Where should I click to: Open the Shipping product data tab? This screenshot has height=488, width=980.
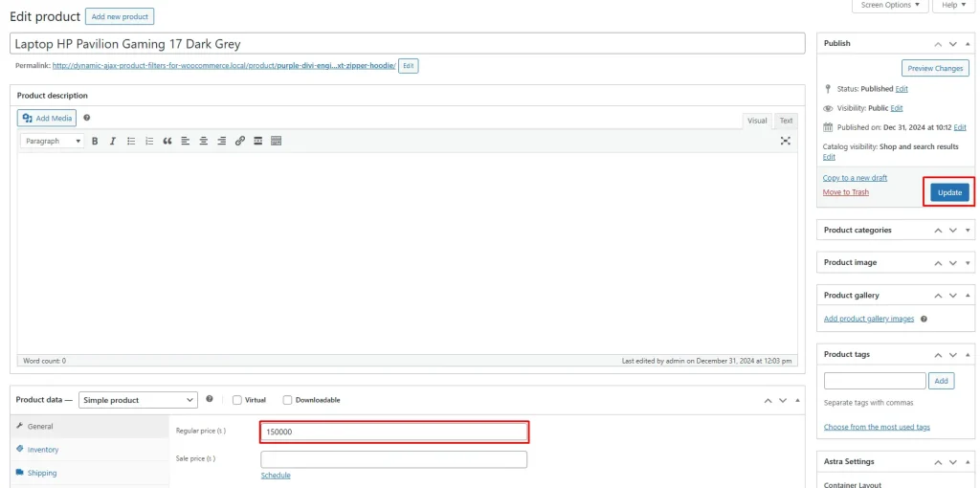[x=89, y=473]
